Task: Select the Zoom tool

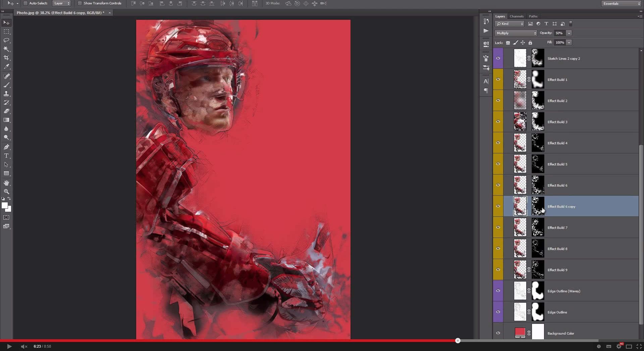Action: coord(6,192)
